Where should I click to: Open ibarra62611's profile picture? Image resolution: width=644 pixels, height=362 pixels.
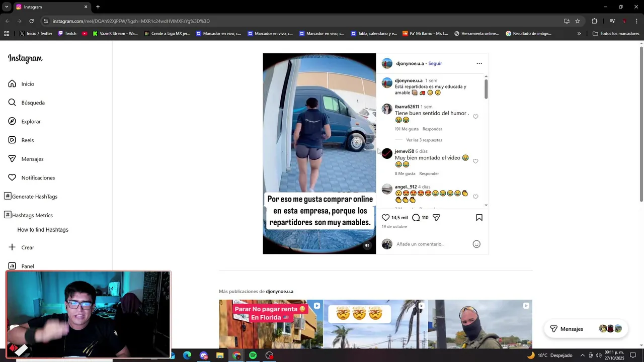click(387, 109)
